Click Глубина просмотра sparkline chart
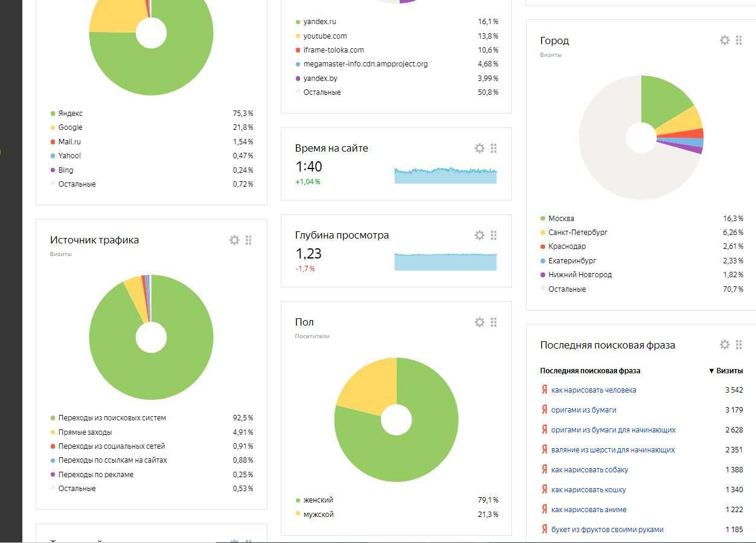756x543 pixels. [x=446, y=262]
